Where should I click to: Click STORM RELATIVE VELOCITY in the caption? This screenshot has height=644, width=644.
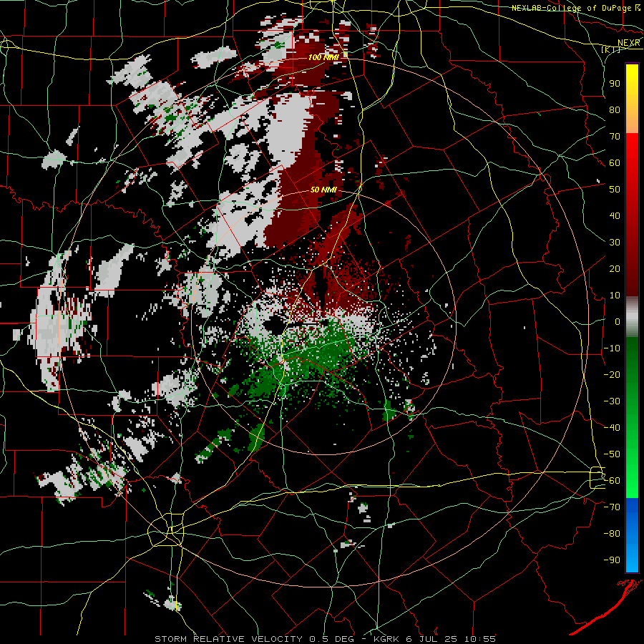coord(228,639)
